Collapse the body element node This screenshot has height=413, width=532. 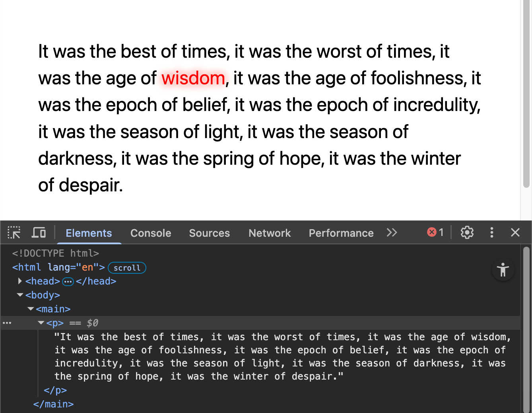pos(20,295)
